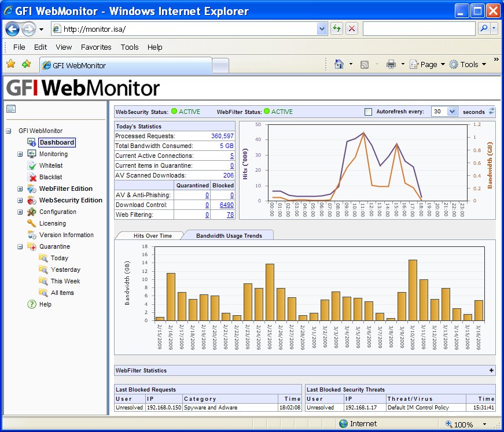
Task: Click the Today quarantine search icon
Action: pos(43,258)
